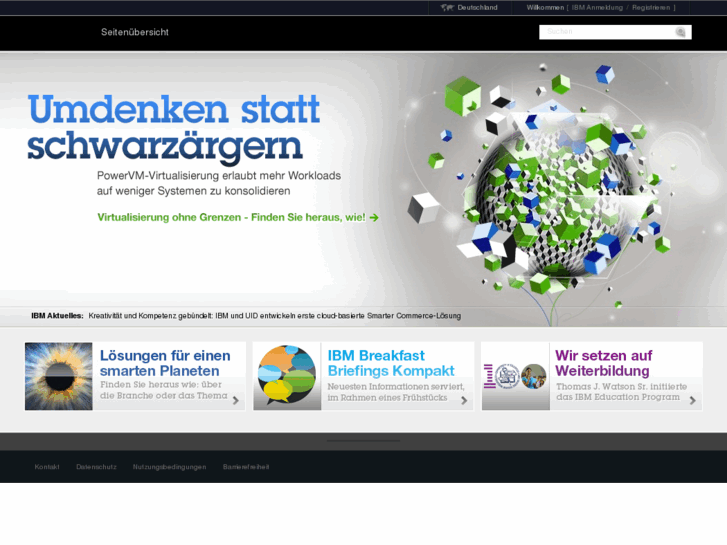727x545 pixels.
Task: Click the cube globe hero illustration
Action: tap(552, 186)
